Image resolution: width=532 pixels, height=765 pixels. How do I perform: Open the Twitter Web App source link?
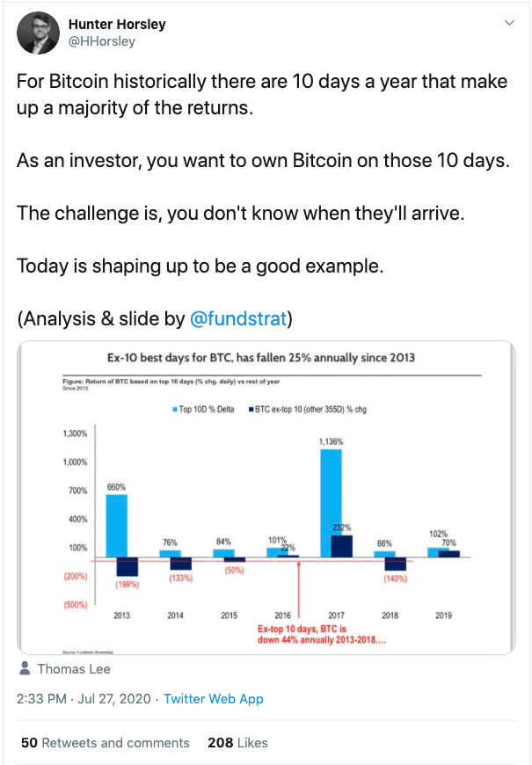[x=214, y=699]
